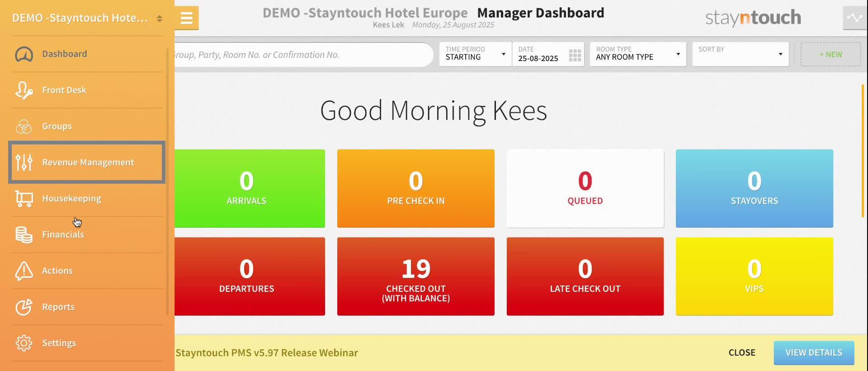Click the Stayntouch PMS v5.97 Release Webinar text
This screenshot has width=868, height=371.
pos(267,353)
